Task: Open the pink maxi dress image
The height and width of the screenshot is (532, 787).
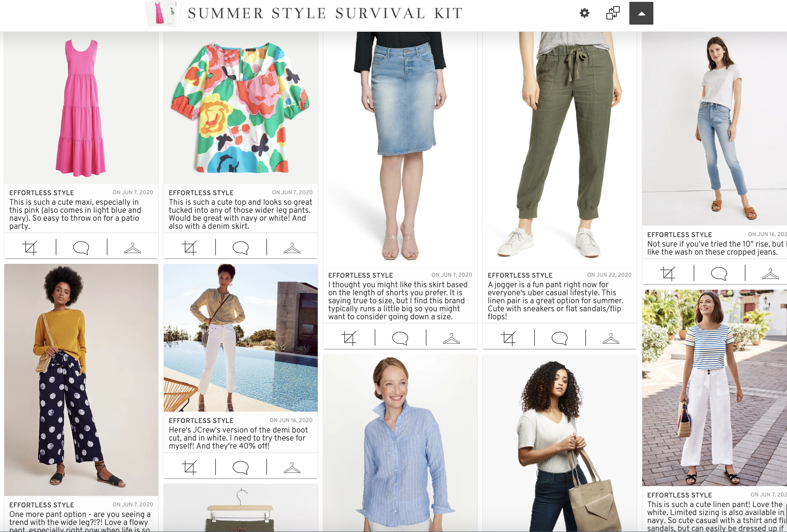Action: click(81, 108)
